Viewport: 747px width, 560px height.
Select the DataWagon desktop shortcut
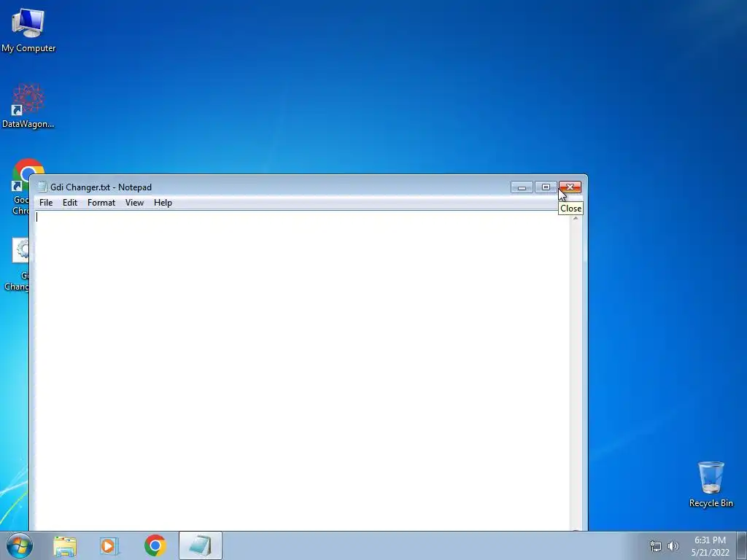point(28,106)
